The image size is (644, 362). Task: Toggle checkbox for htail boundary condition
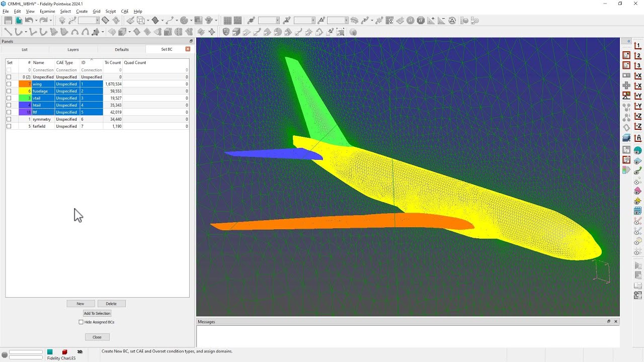click(9, 105)
